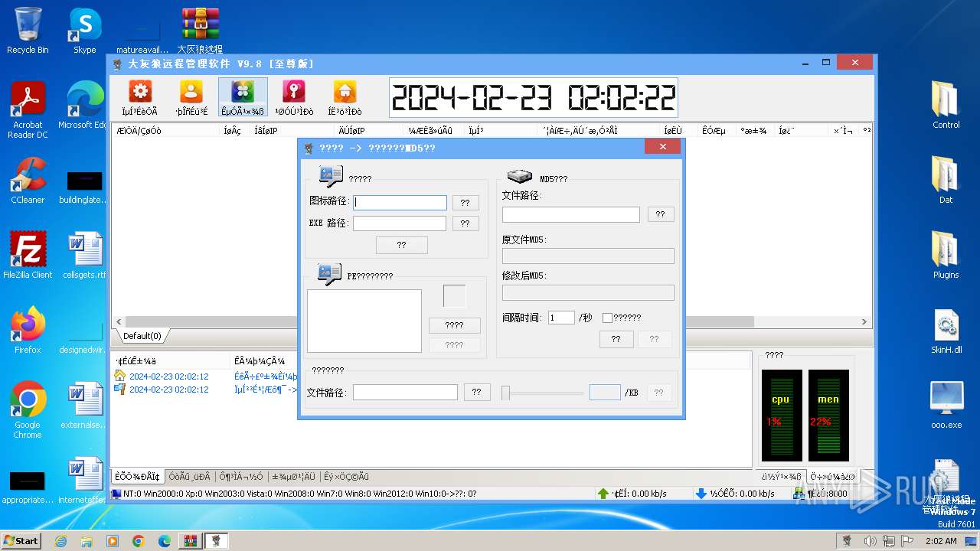This screenshot has width=980, height=551.
Task: Click into the EXE 路径 input field
Action: point(400,223)
